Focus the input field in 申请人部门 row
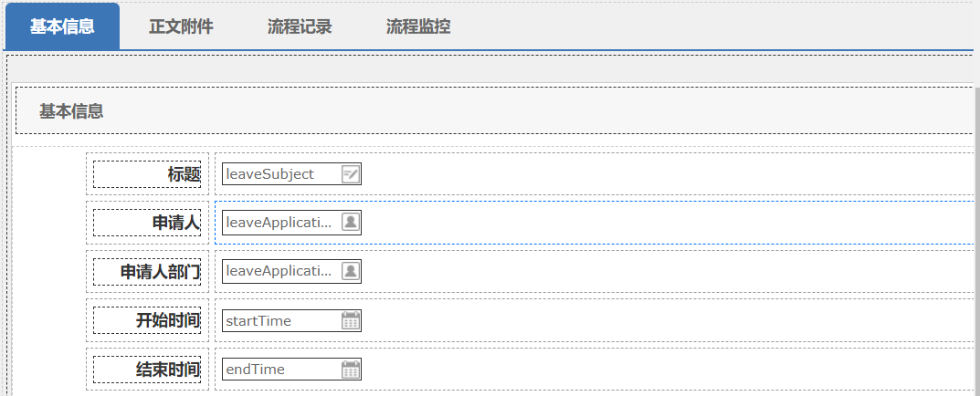Image resolution: width=980 pixels, height=396 pixels. pos(279,271)
